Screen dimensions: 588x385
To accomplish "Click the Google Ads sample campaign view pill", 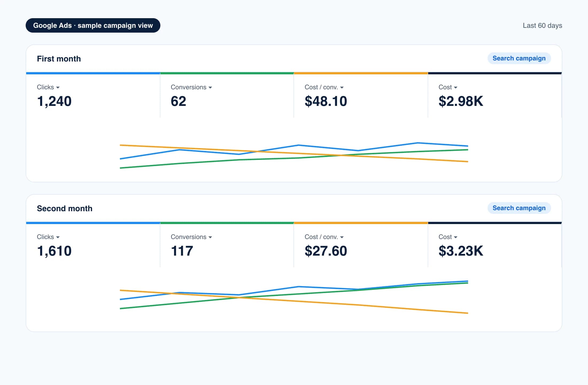I will coord(93,25).
